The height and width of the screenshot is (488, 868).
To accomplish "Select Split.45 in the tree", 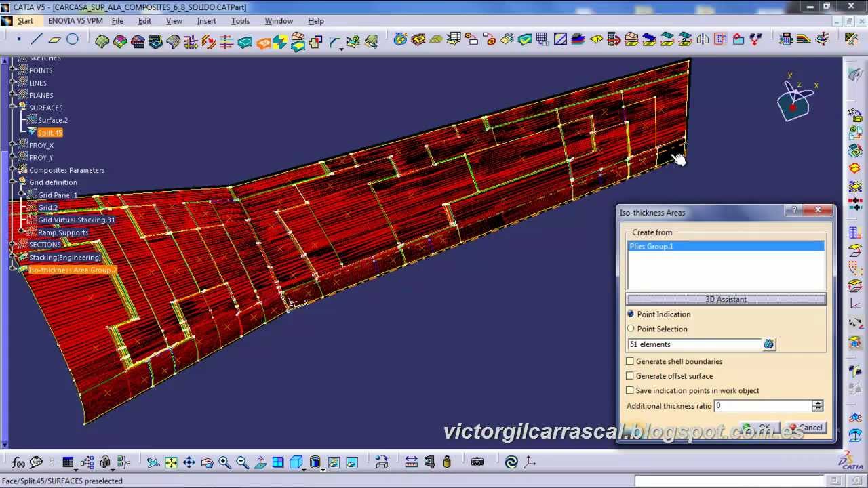I will click(x=50, y=133).
